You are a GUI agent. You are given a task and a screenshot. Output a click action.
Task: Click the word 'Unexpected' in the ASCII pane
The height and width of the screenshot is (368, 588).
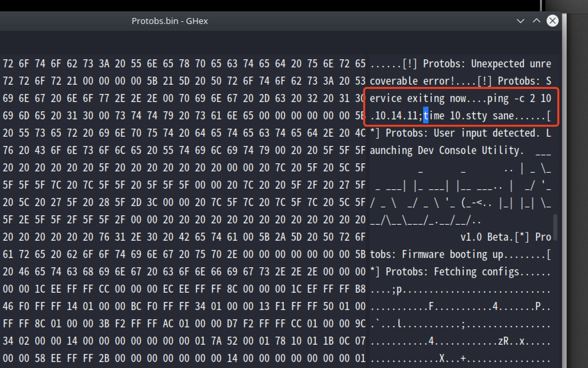[x=498, y=64]
